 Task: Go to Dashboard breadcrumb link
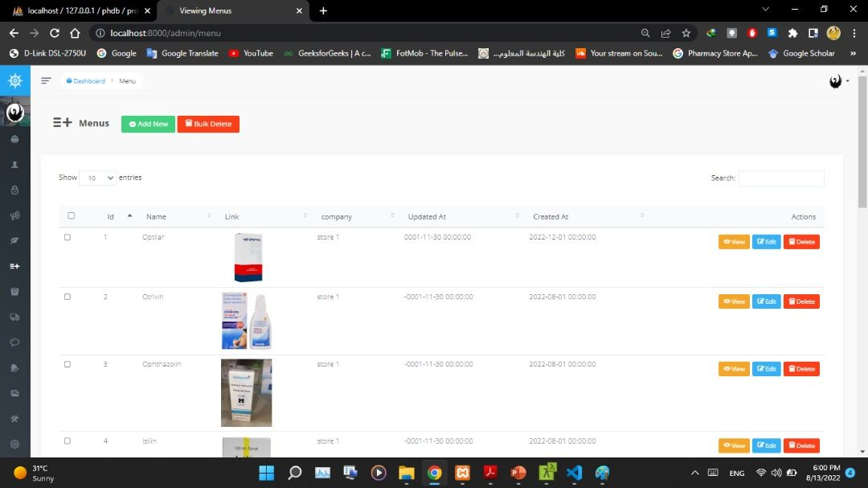(x=86, y=81)
